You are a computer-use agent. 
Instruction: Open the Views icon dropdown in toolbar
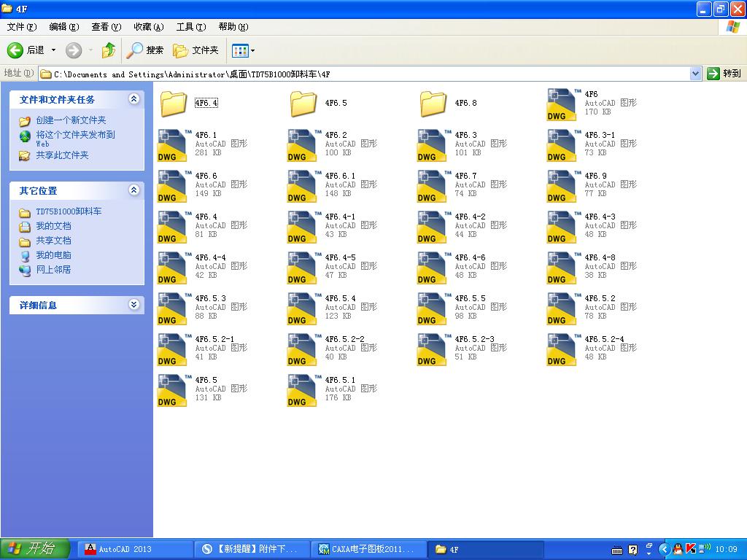coord(244,50)
